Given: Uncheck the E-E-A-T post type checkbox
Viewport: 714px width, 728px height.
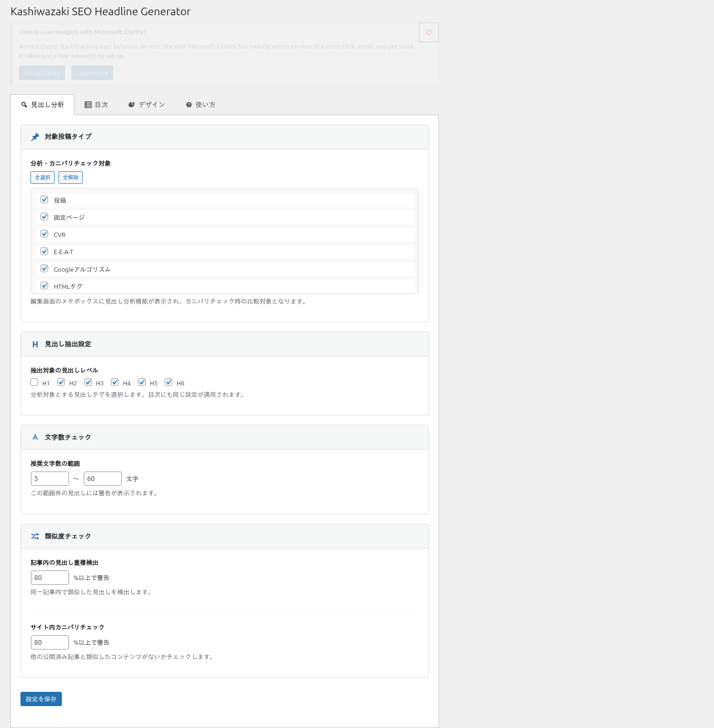Looking at the screenshot, I should tap(44, 251).
